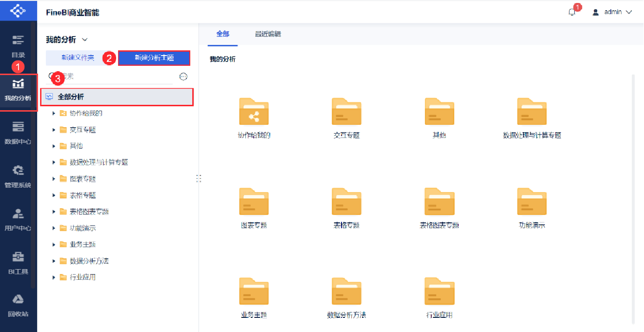Screen dimensions: 644x332
Task: Click the search input field in tree panel
Action: coord(110,77)
